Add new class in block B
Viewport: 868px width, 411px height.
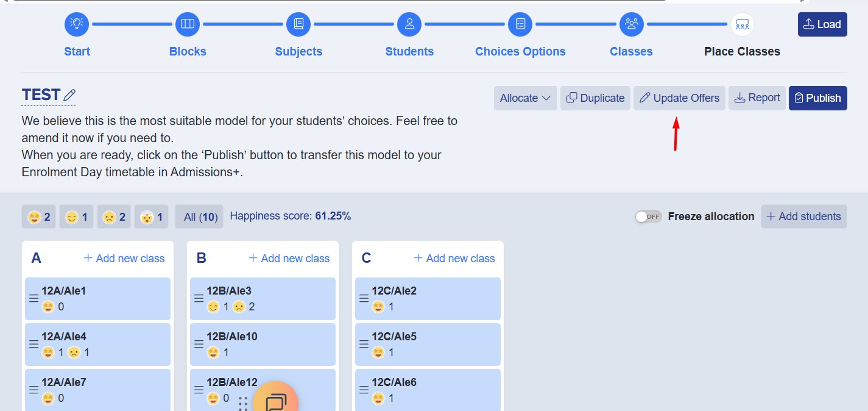pyautogui.click(x=289, y=259)
